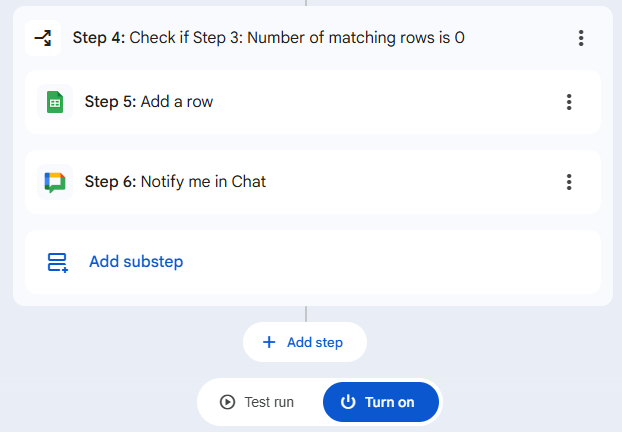Image resolution: width=622 pixels, height=432 pixels.
Task: Start a Test run of the flow
Action: [x=260, y=402]
